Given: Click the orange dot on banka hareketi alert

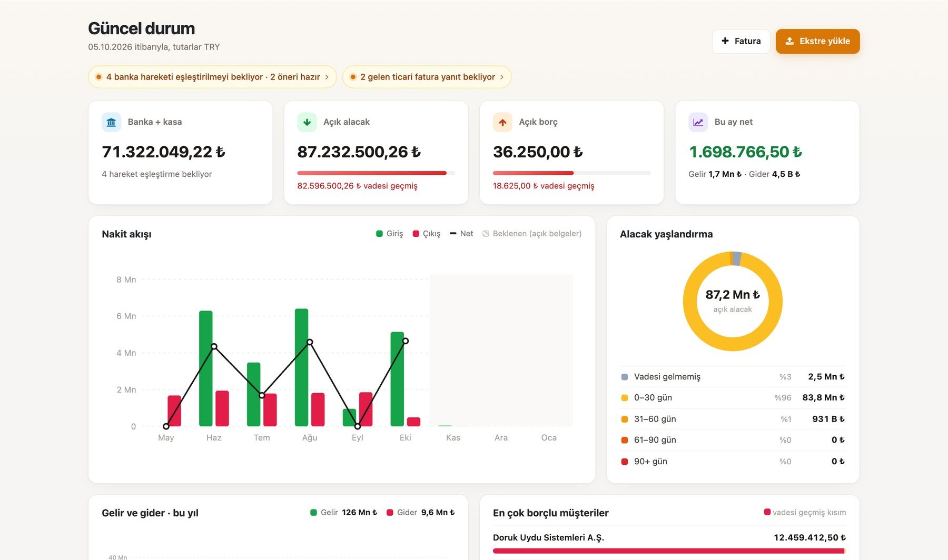Looking at the screenshot, I should tap(98, 77).
